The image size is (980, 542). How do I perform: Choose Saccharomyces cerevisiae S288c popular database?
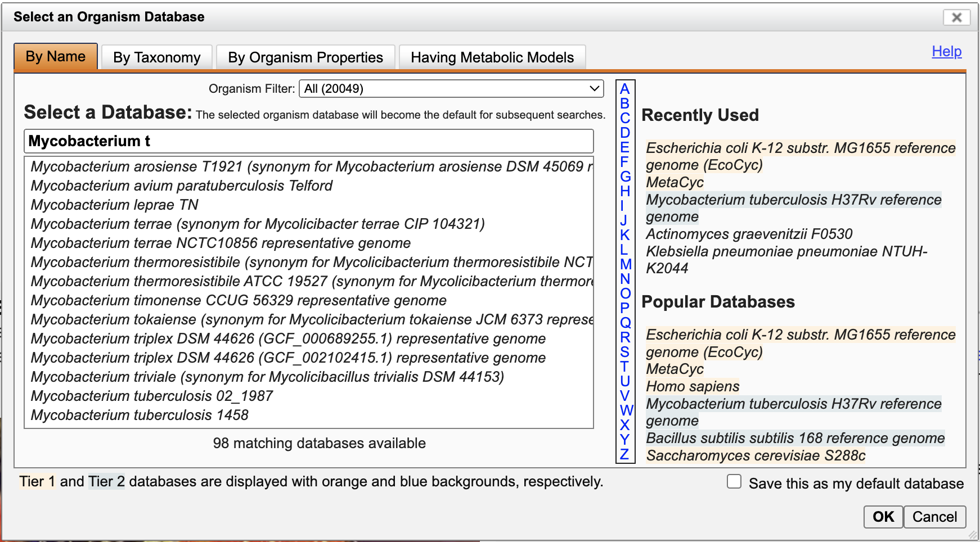(756, 455)
